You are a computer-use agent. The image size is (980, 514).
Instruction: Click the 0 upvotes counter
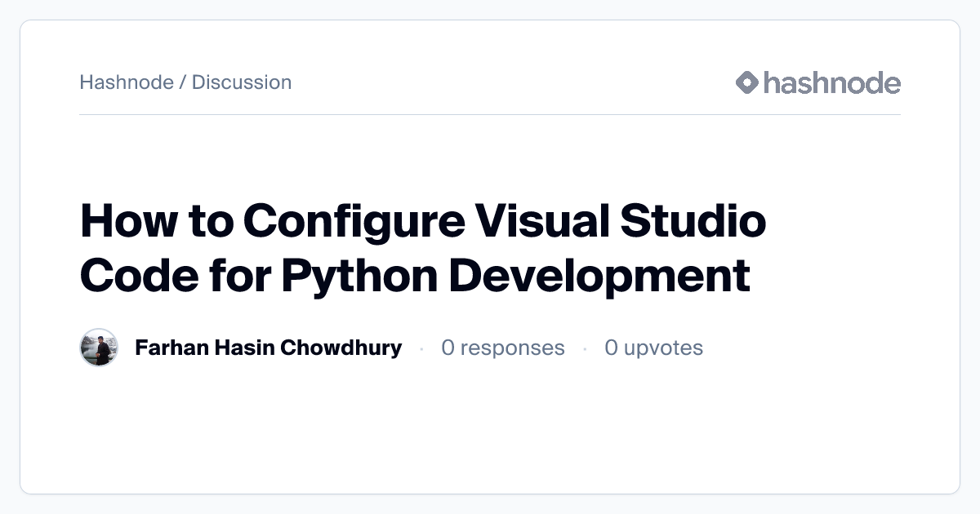click(x=653, y=348)
